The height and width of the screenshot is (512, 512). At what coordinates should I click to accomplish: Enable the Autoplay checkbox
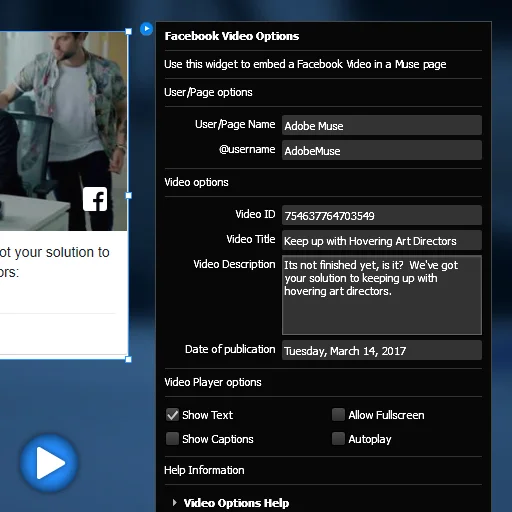tap(338, 439)
